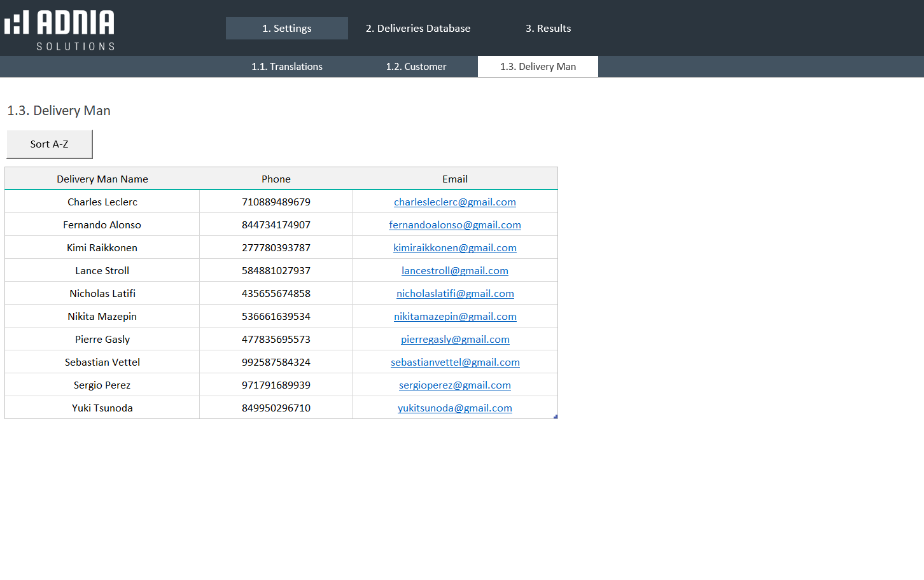Click the sebastianvettel@gmail.com link
This screenshot has height=580, width=924.
click(x=454, y=362)
